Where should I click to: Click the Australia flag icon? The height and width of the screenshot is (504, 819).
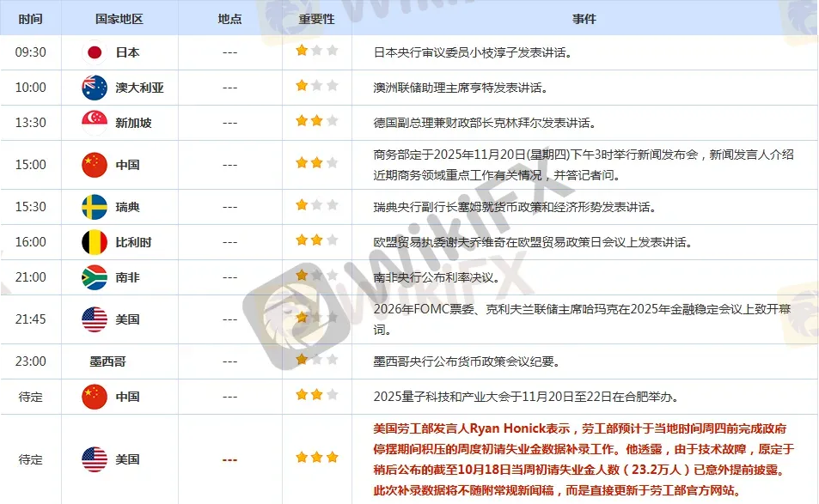[x=94, y=88]
